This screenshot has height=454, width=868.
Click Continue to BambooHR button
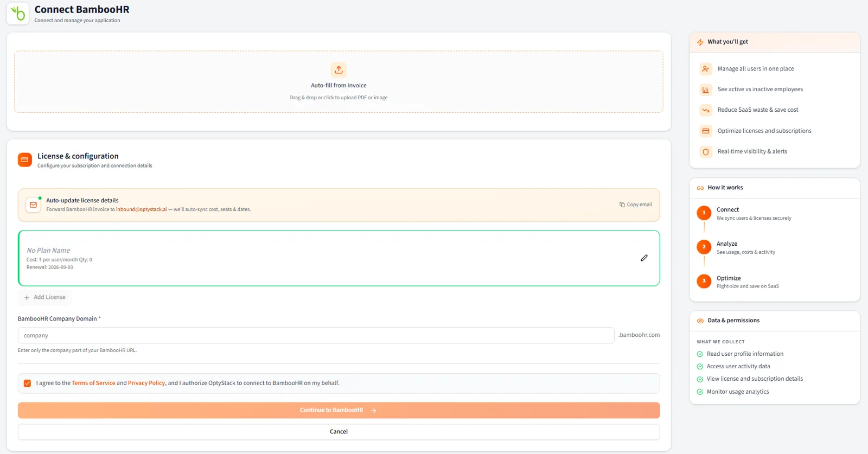(x=339, y=410)
